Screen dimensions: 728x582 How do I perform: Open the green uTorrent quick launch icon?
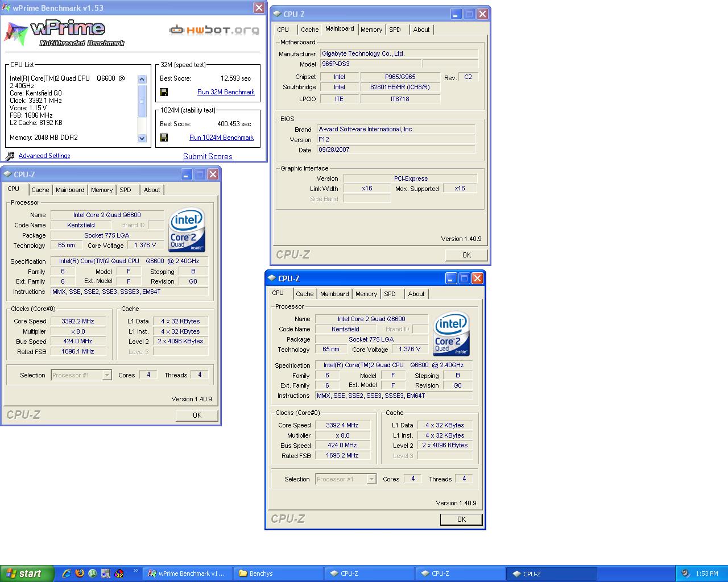point(93,573)
